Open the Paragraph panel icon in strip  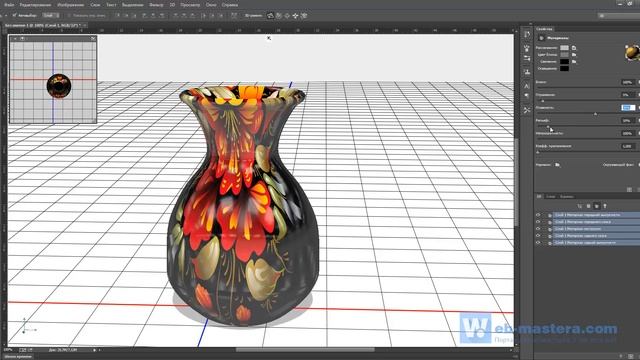[x=527, y=96]
